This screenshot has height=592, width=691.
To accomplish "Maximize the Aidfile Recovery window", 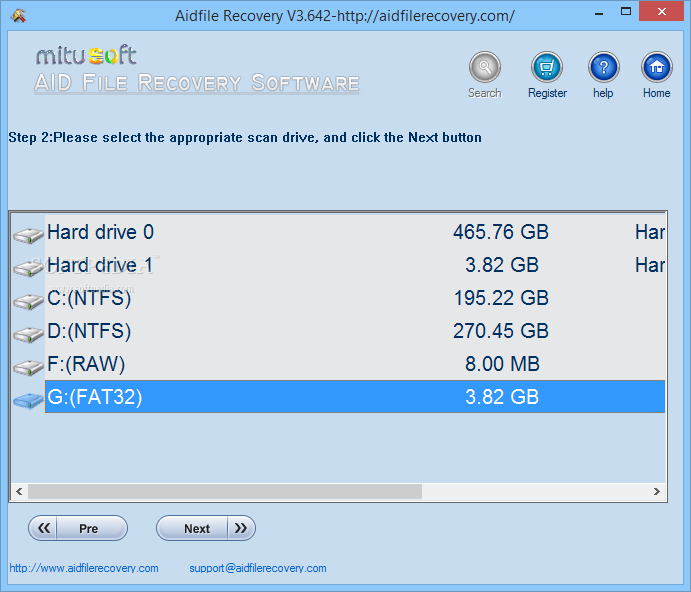I will [626, 12].
